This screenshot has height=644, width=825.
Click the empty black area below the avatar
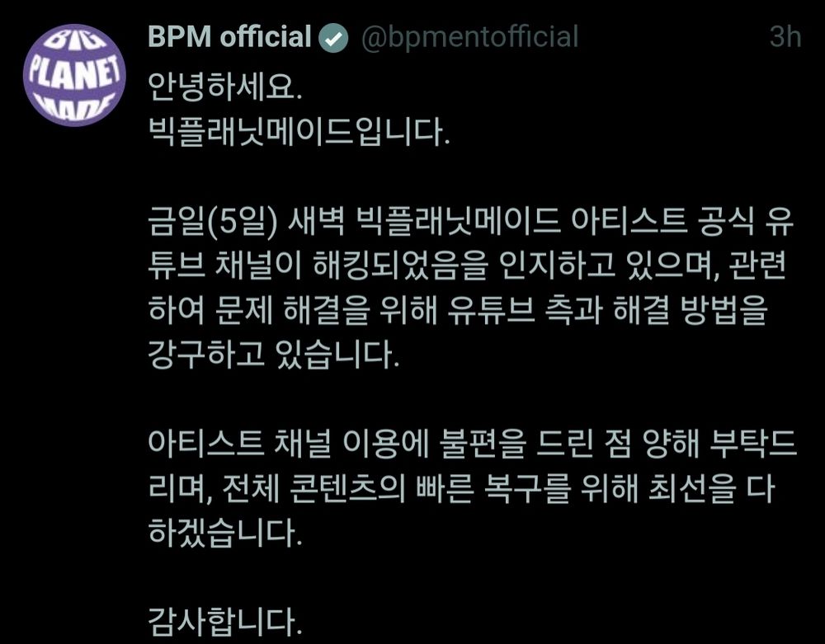[73, 368]
